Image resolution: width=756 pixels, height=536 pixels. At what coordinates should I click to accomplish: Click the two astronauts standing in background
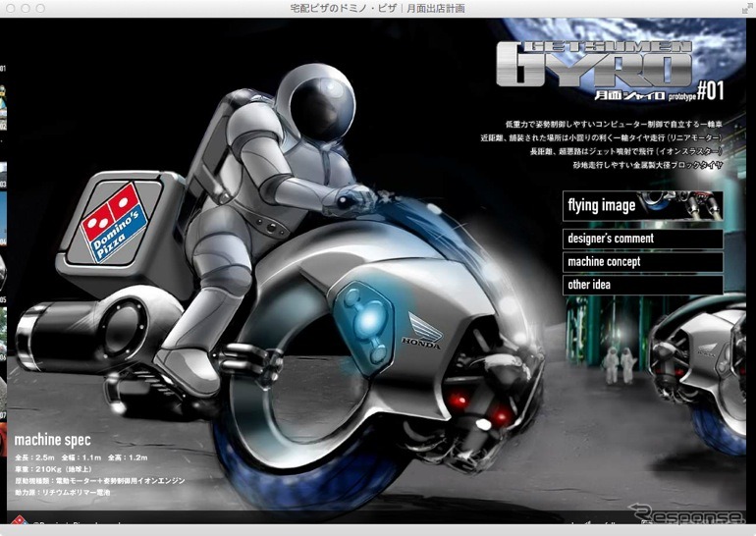pos(618,365)
